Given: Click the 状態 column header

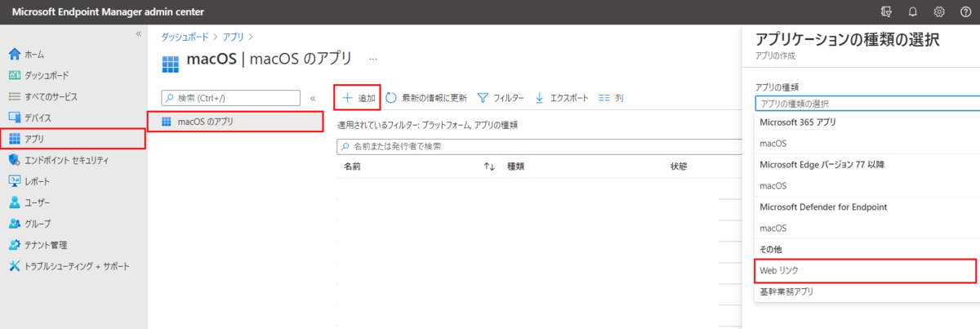Looking at the screenshot, I should (x=679, y=167).
